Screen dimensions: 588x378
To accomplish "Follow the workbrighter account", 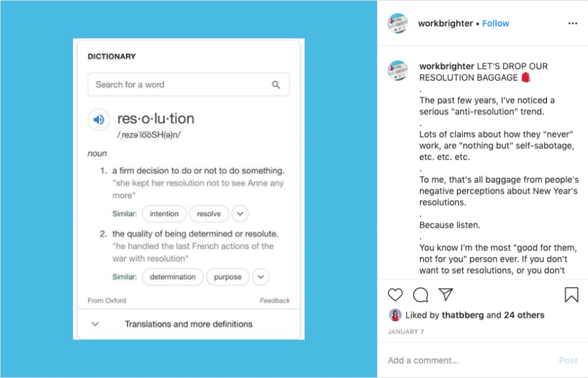I will pyautogui.click(x=495, y=24).
